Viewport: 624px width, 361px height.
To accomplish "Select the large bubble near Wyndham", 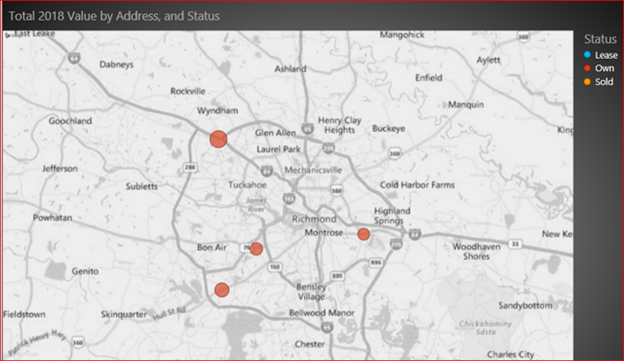I will tap(218, 139).
